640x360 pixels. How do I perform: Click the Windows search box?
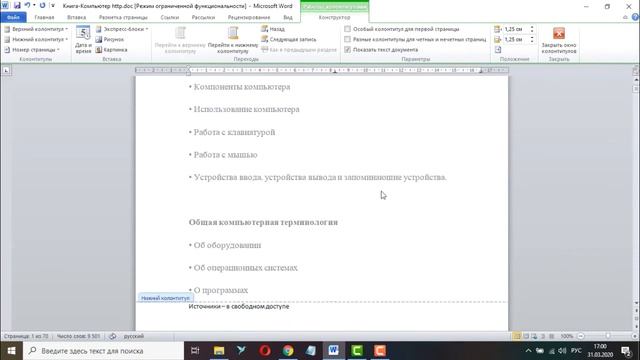pyautogui.click(x=104, y=351)
